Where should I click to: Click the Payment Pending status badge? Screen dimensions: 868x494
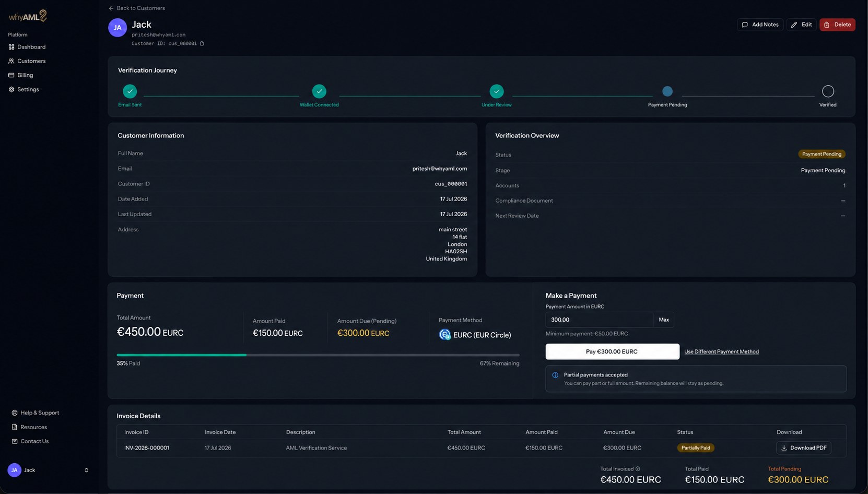(822, 155)
